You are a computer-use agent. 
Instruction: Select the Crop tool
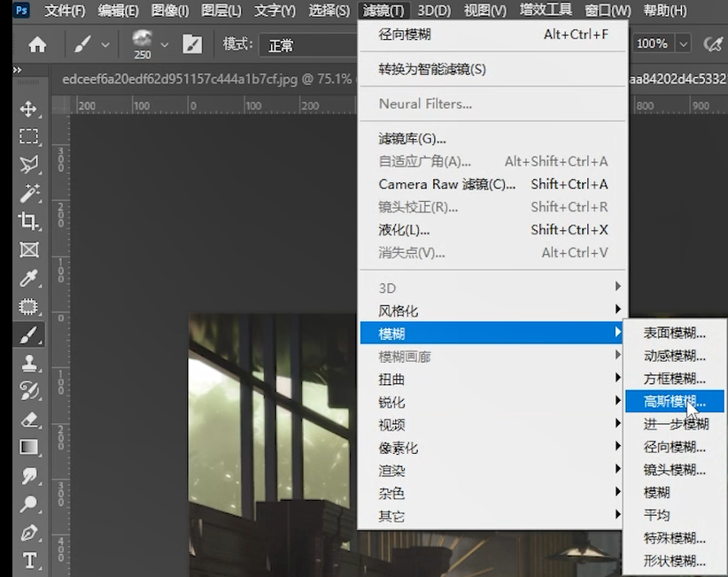coord(29,221)
